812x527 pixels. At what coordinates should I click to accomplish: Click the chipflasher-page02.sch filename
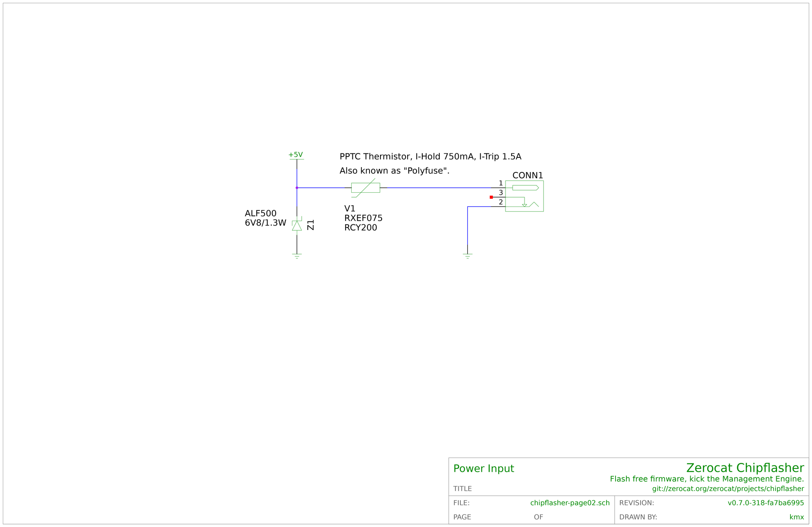570,503
